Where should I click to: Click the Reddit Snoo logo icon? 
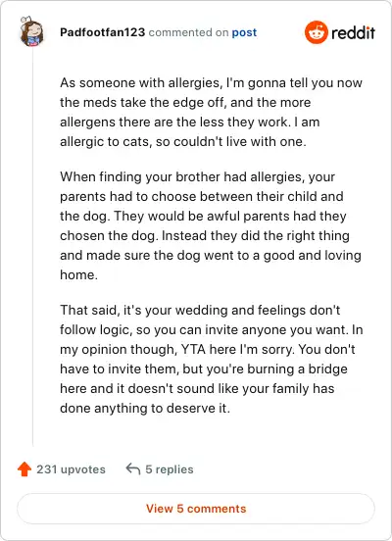pos(317,32)
